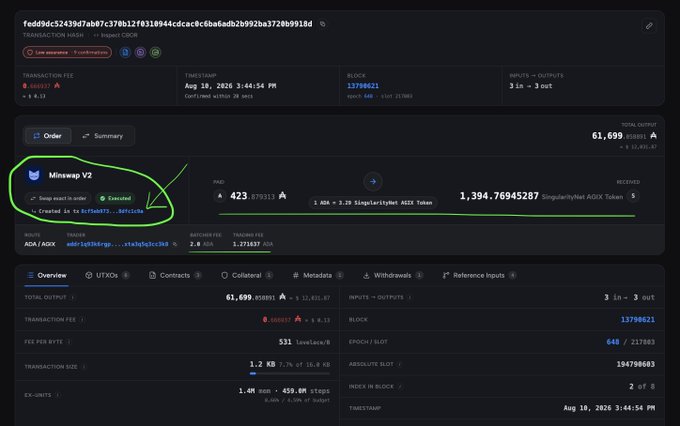Viewport: 680px width, 426px height.
Task: Click the 2.0 ADA batcher fee value
Action: 201,244
